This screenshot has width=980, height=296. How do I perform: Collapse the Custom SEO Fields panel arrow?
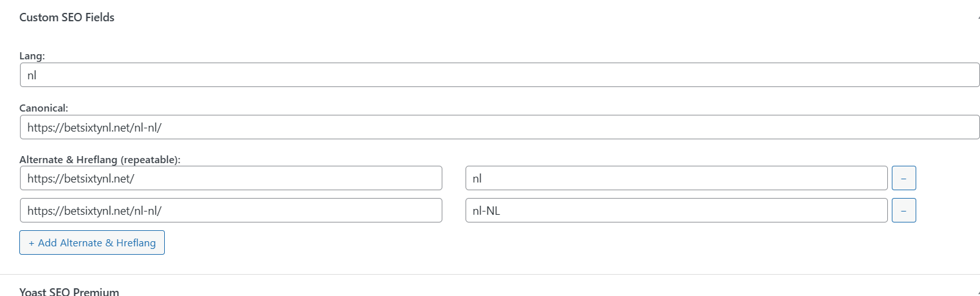click(977, 18)
